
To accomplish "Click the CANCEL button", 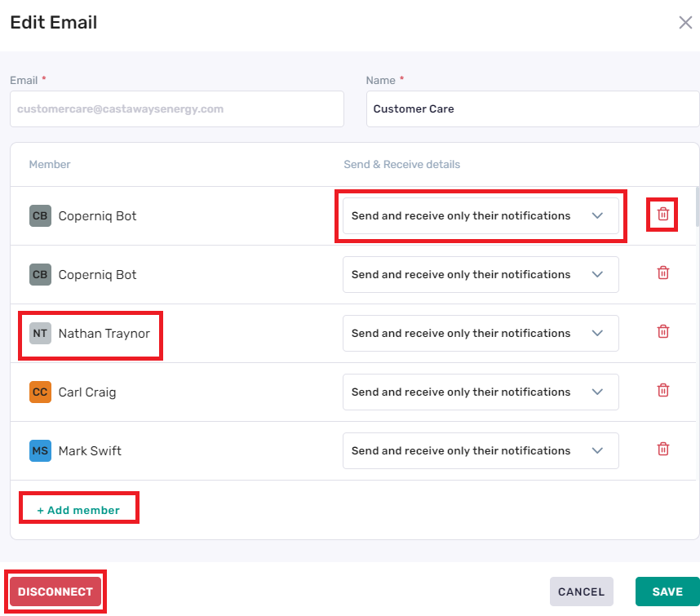I will click(x=581, y=592).
